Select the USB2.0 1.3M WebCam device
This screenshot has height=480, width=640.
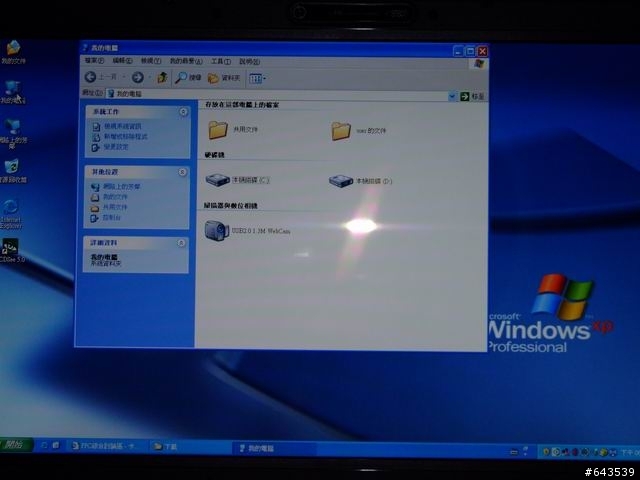pyautogui.click(x=247, y=231)
